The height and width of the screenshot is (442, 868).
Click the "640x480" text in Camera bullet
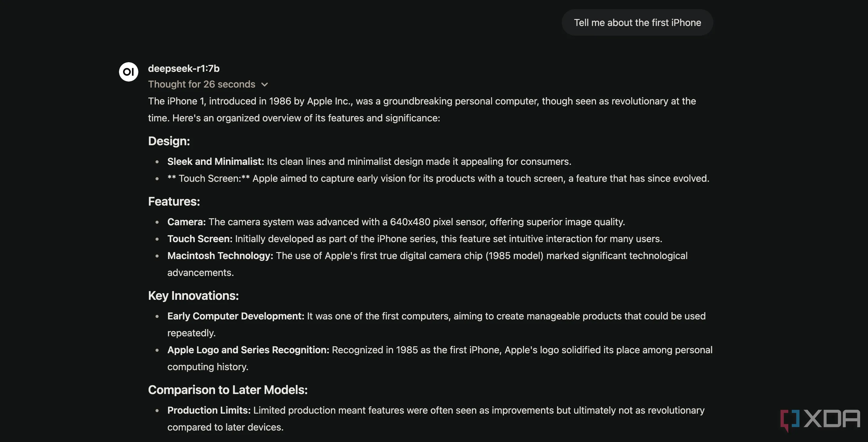click(410, 222)
